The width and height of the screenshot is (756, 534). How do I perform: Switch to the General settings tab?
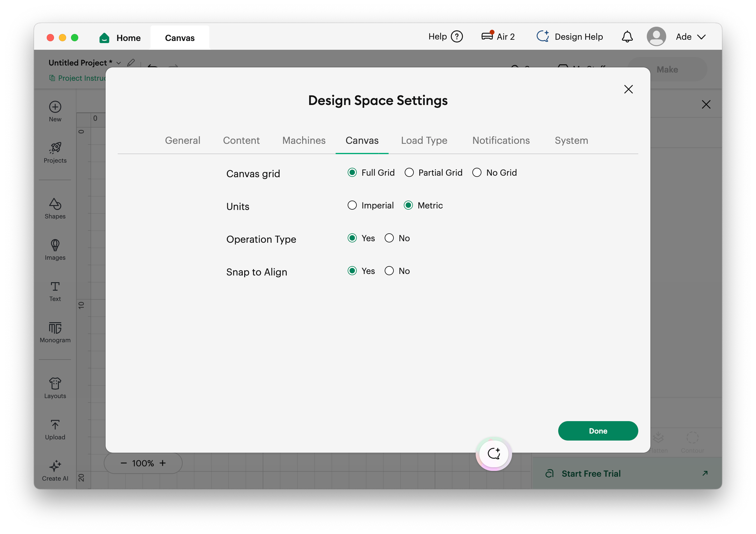(x=182, y=140)
